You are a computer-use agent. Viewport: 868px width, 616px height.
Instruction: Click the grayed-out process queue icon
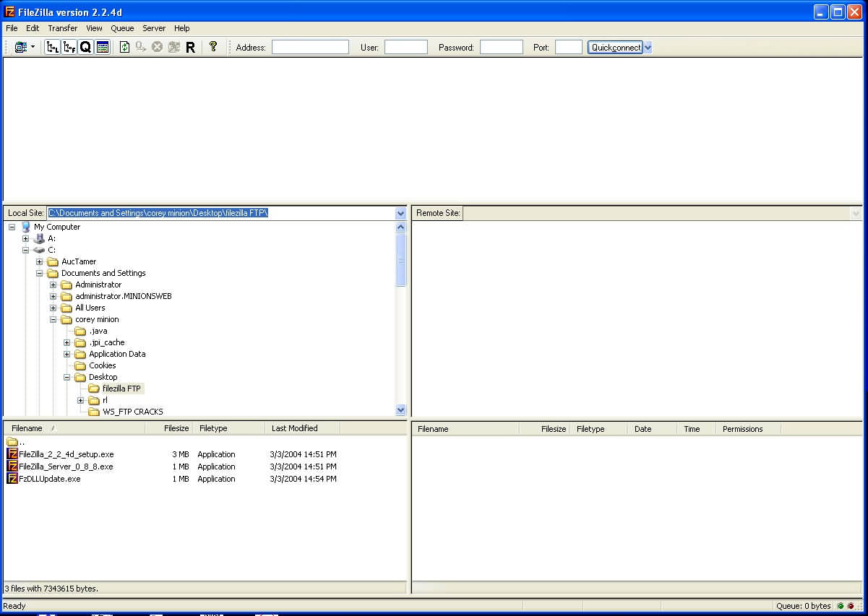[x=141, y=47]
